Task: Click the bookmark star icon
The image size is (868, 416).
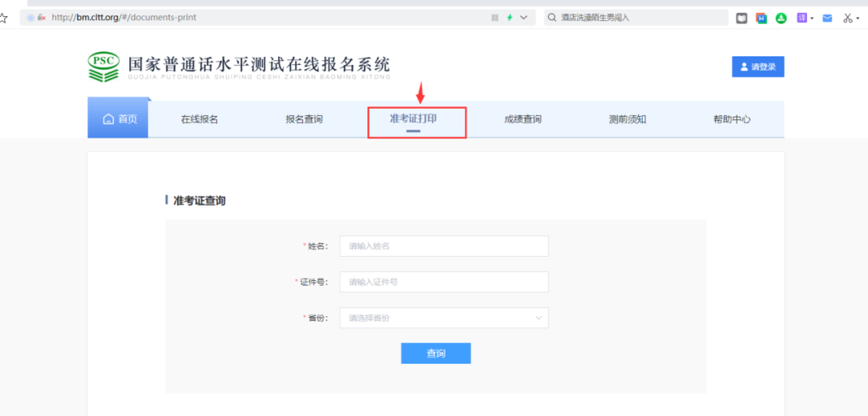Action: pyautogui.click(x=2, y=18)
